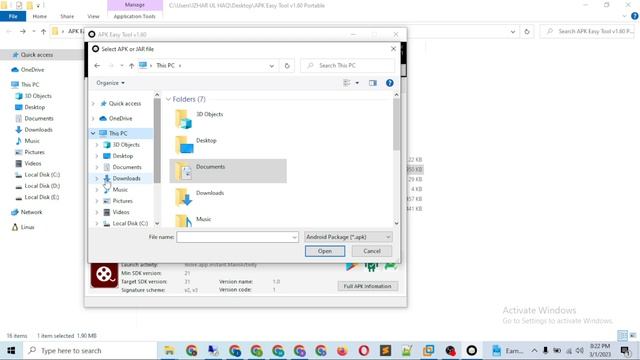The image size is (640, 360).
Task: Refresh the This PC location in dialog
Action: coord(287,66)
